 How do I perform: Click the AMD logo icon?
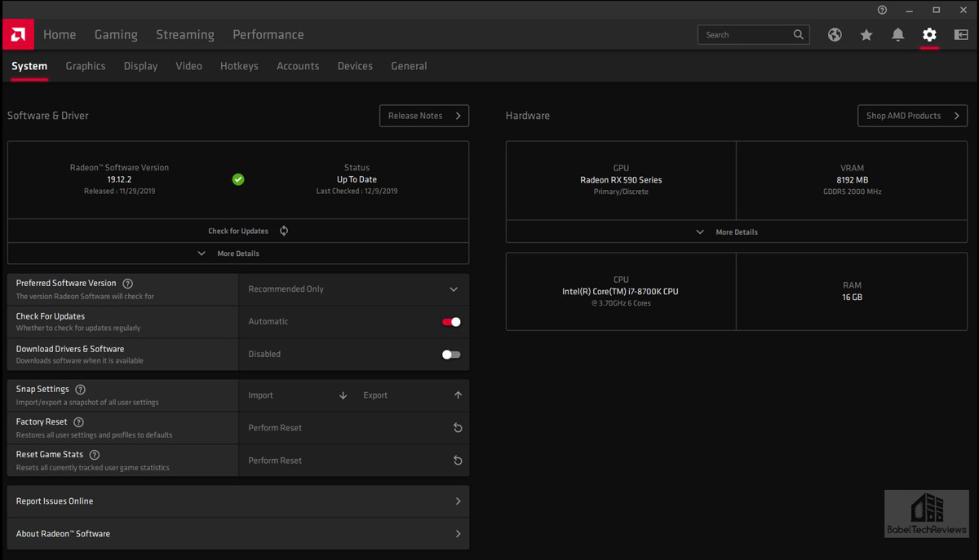pyautogui.click(x=17, y=34)
